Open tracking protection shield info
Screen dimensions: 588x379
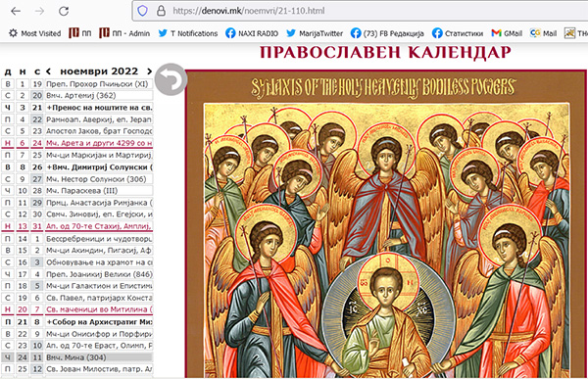pos(142,11)
